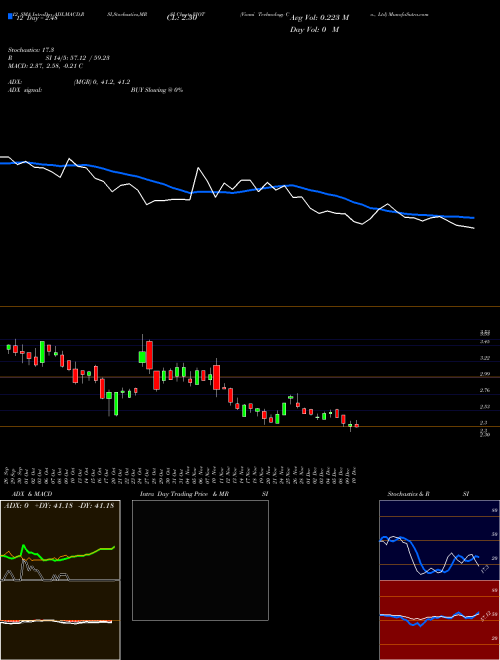500x660 pixels.
Task: Click the 'Avg Vol: 0.223 M' label
Action: click(x=319, y=18)
